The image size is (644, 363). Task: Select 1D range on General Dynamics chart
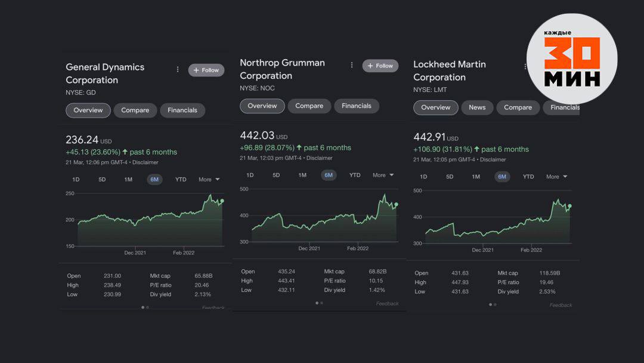[x=76, y=180]
